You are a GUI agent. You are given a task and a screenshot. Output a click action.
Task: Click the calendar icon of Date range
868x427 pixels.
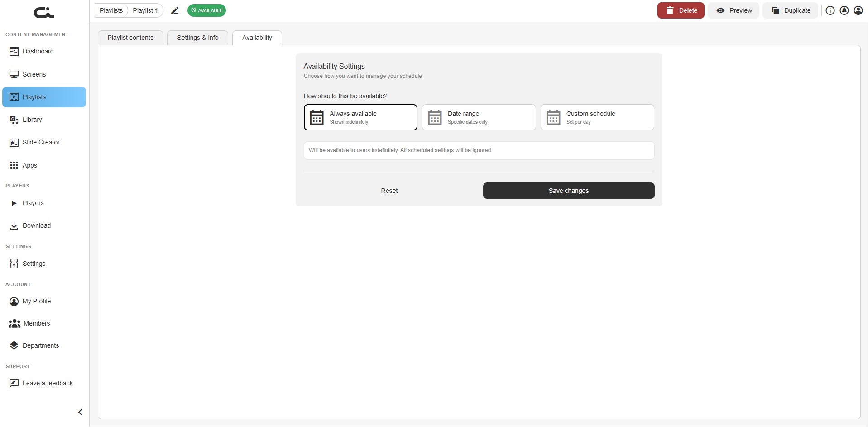(435, 117)
